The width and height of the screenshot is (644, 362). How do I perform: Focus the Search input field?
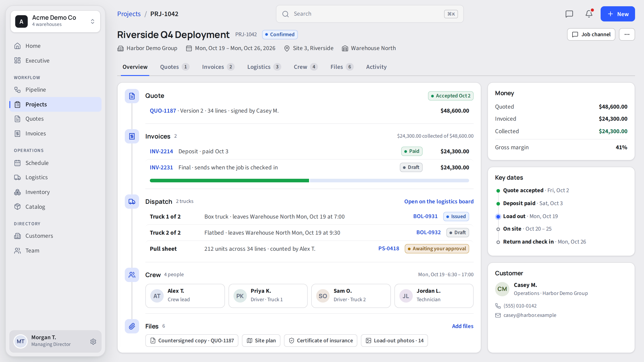click(369, 14)
